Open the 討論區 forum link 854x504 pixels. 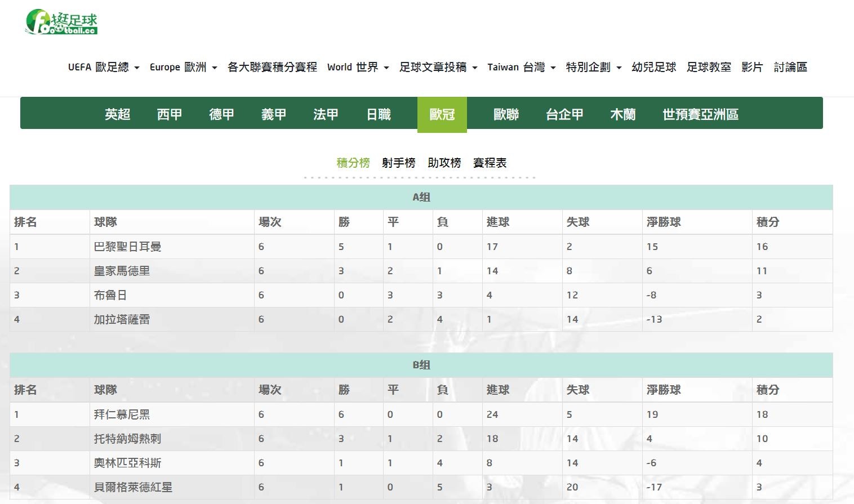point(790,67)
